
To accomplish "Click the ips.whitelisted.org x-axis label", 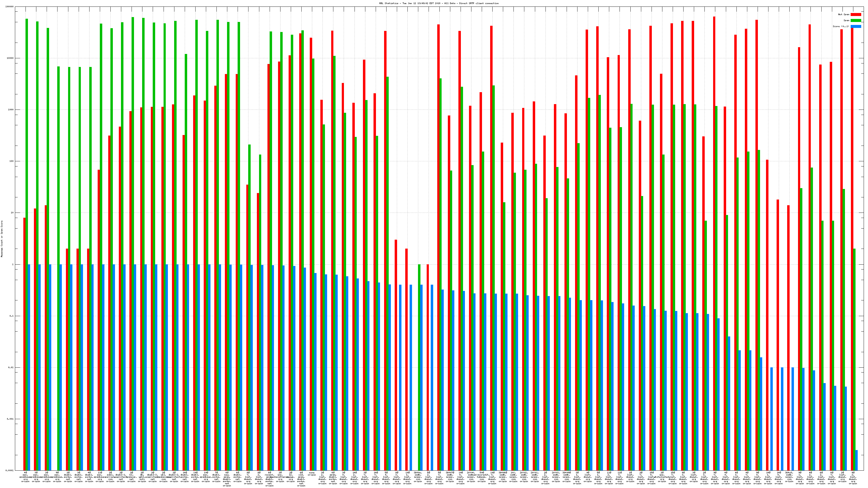I will point(662,477).
